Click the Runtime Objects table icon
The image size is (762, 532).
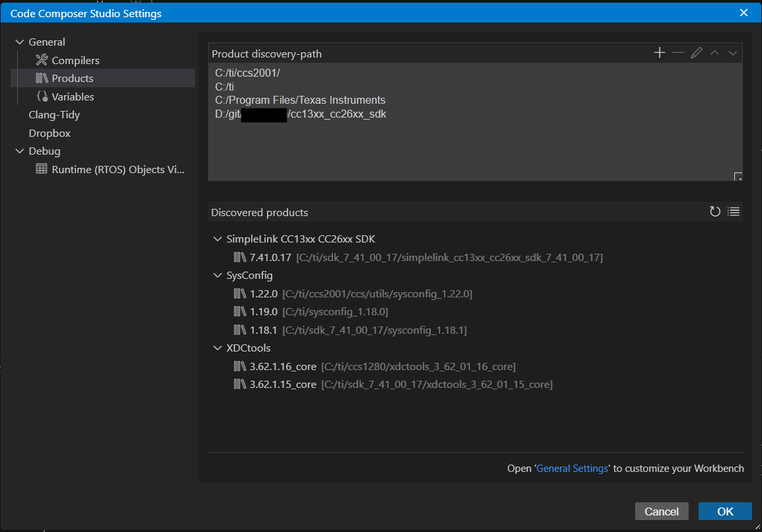42,169
